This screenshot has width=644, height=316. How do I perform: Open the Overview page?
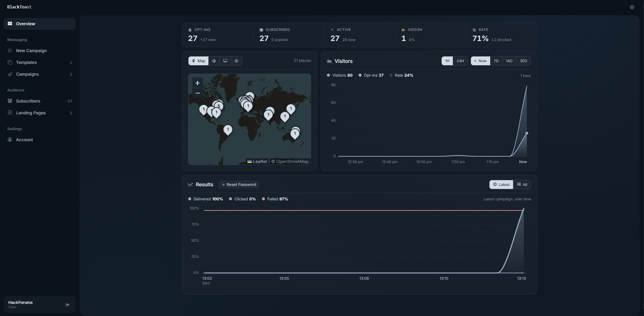click(40, 24)
